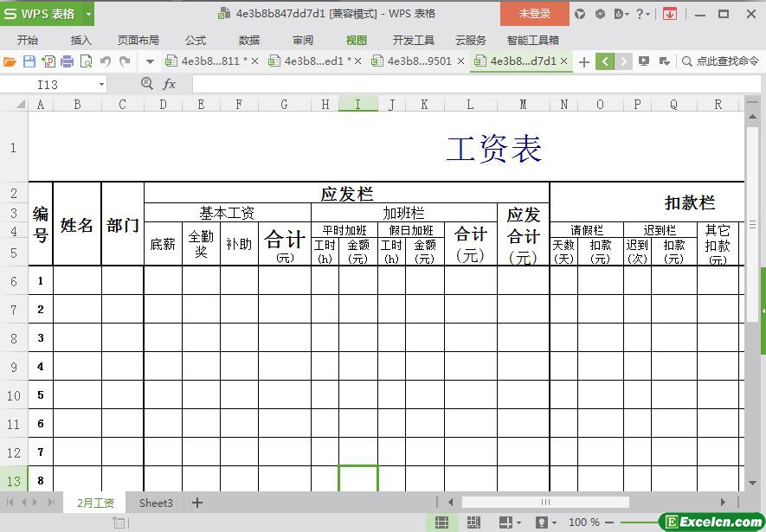The image size is (766, 532).
Task: Open the reading mode dropdown in status bar
Action: (518, 522)
